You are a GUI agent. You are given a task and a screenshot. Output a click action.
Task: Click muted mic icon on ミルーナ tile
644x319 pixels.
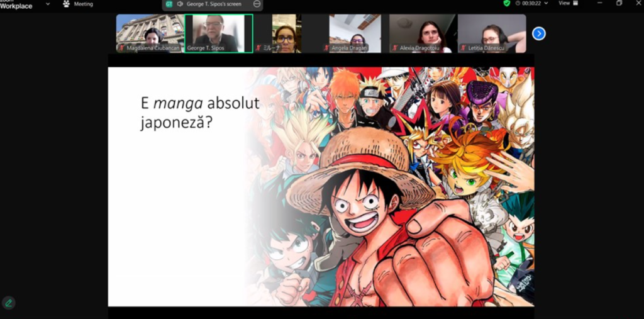point(258,48)
